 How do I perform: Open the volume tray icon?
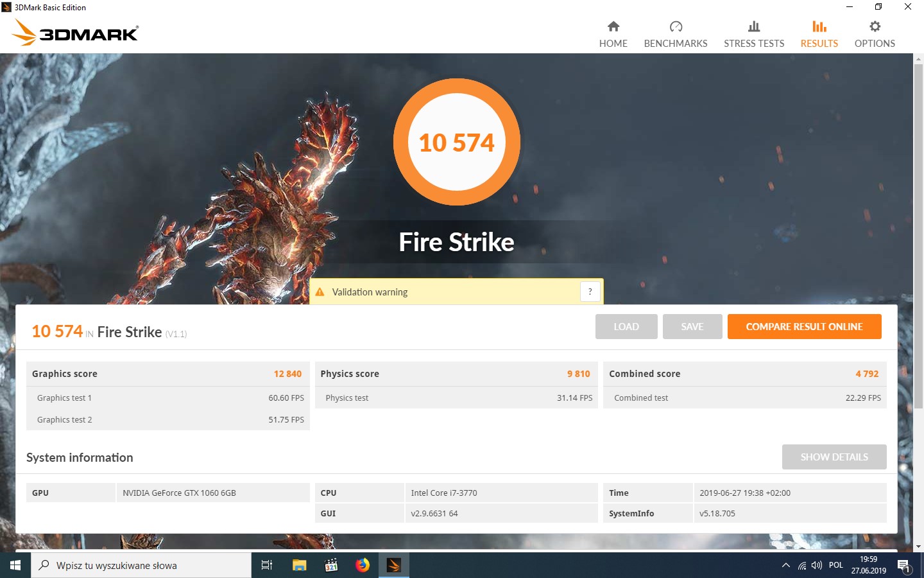click(x=817, y=565)
